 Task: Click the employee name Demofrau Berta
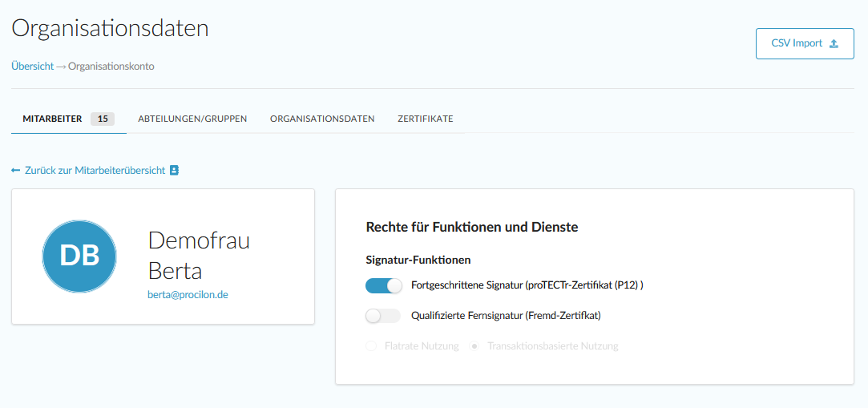[199, 255]
